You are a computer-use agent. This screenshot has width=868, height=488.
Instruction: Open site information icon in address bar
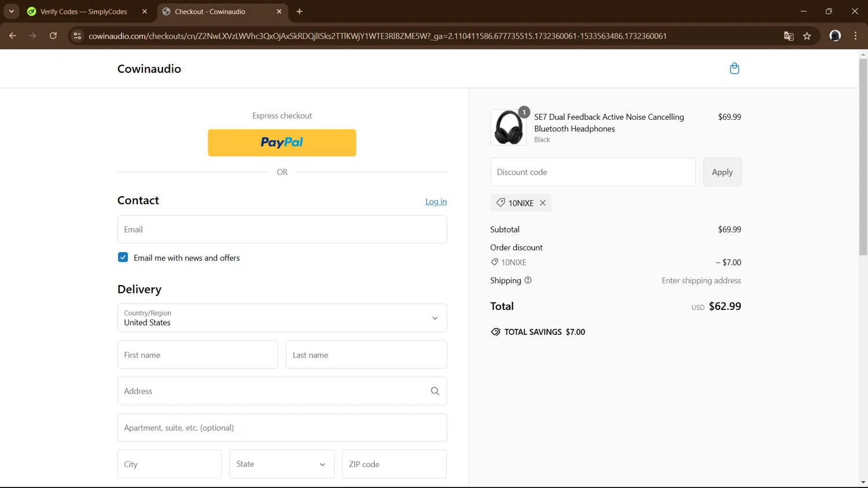click(x=77, y=36)
